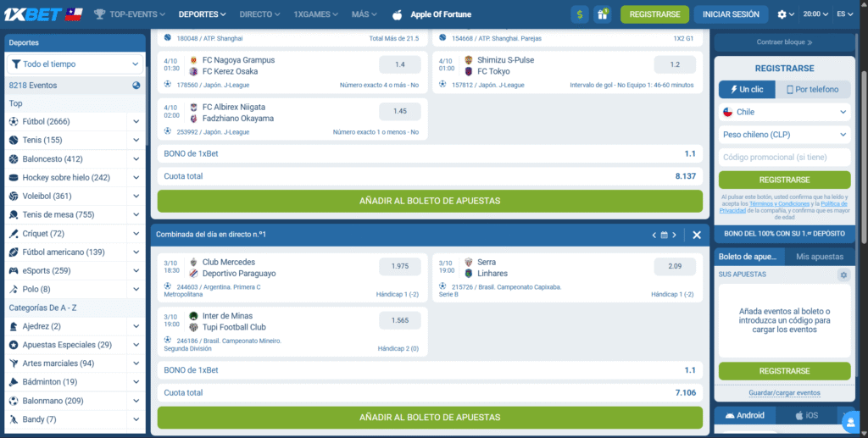Click the Artes marciales icon

pos(14,363)
